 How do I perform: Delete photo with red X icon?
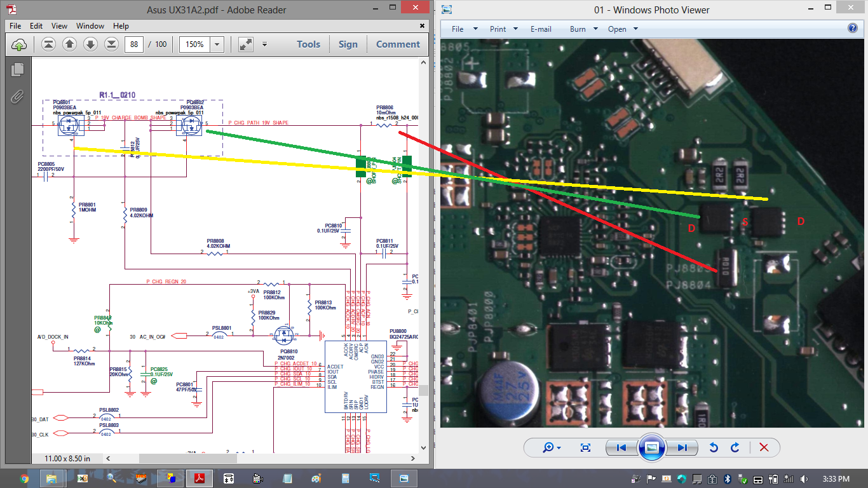tap(764, 448)
